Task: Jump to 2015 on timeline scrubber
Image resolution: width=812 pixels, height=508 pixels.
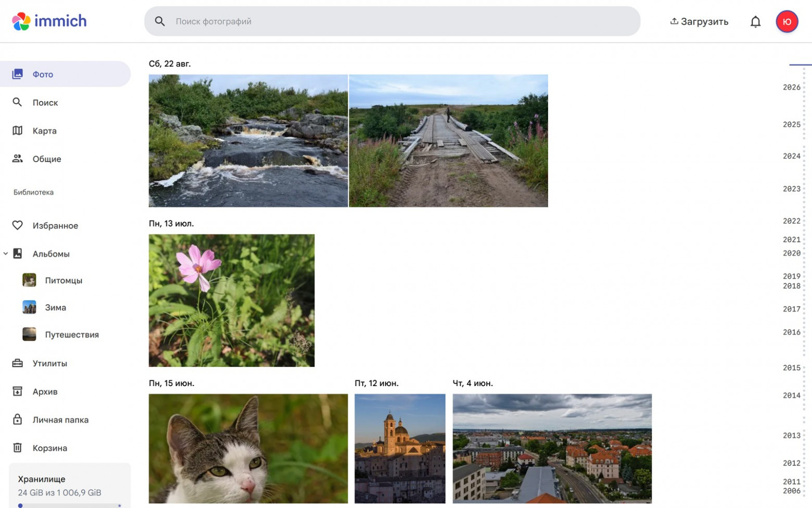Action: coord(792,368)
